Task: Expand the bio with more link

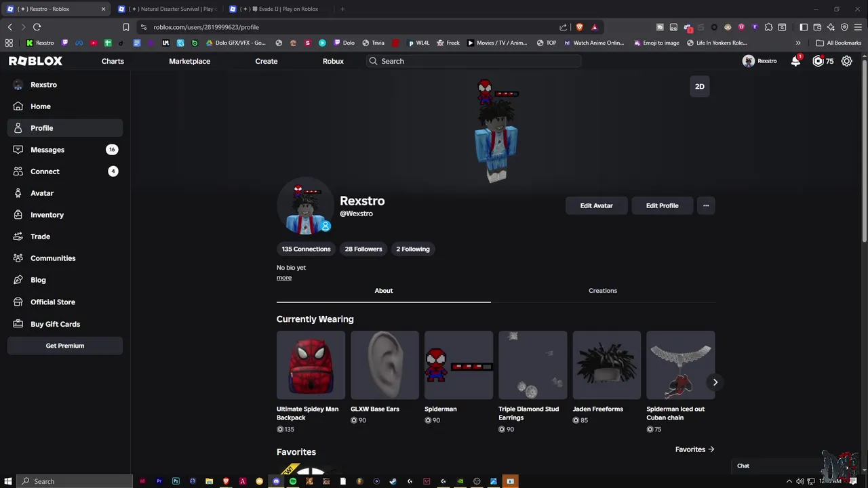Action: click(284, 278)
